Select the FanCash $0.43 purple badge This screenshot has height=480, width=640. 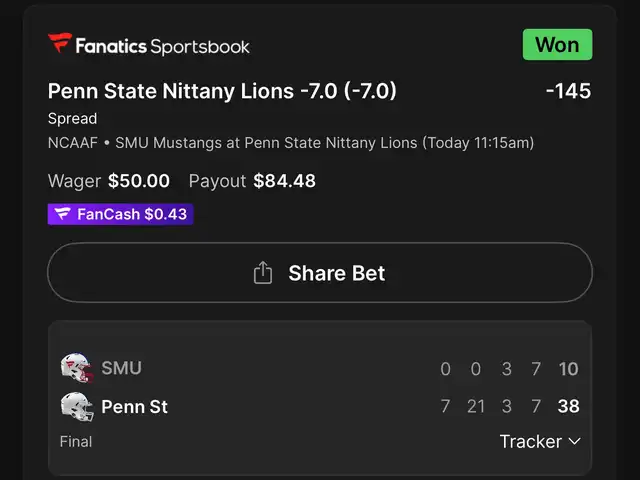pos(120,214)
